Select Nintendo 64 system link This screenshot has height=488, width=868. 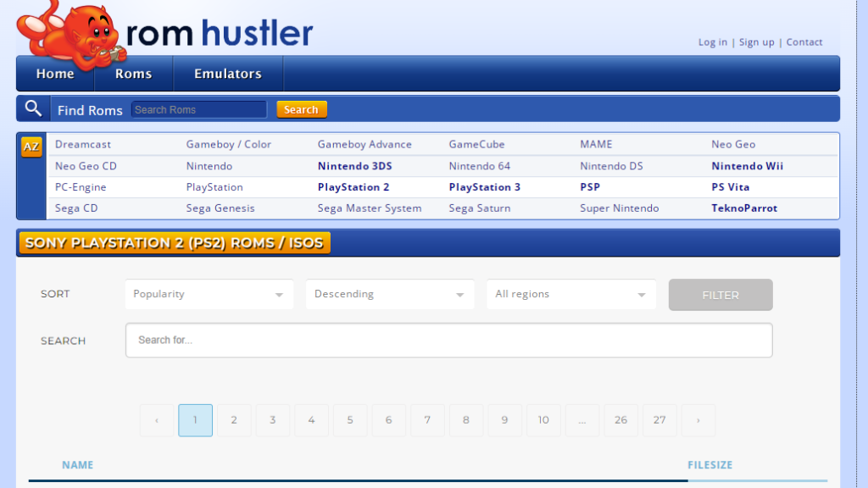480,166
